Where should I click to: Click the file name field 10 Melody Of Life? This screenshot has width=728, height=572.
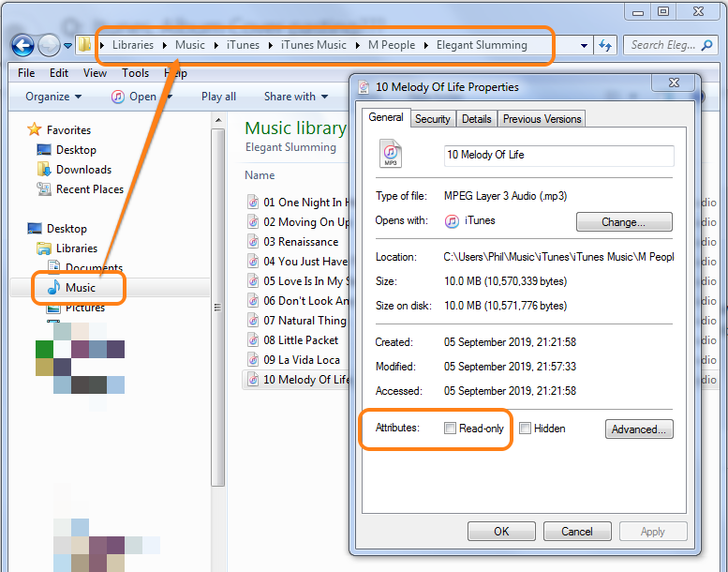(559, 156)
